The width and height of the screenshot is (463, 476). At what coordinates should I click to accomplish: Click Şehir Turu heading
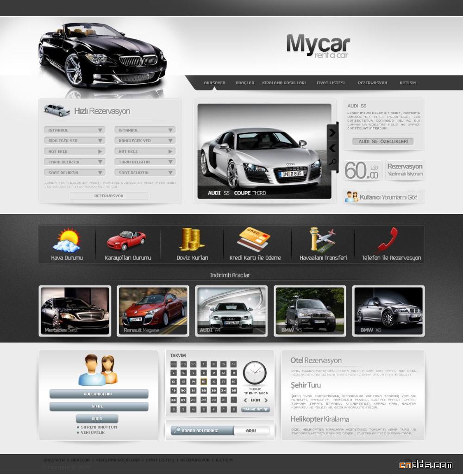point(306,385)
